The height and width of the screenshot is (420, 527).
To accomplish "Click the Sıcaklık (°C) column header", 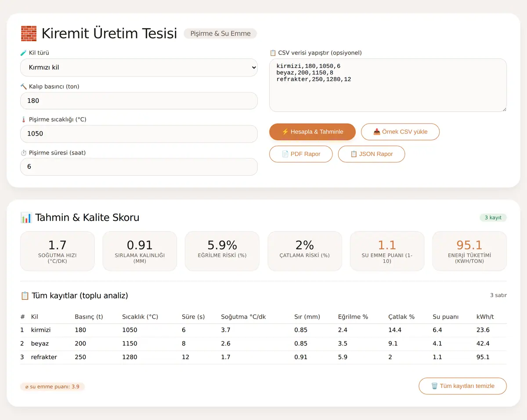I will [x=140, y=317].
